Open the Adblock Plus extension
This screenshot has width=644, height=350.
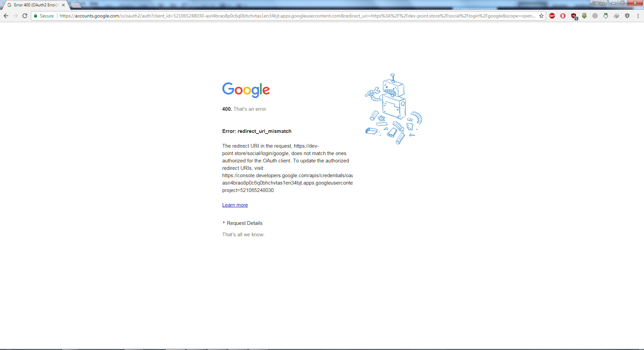(x=552, y=16)
